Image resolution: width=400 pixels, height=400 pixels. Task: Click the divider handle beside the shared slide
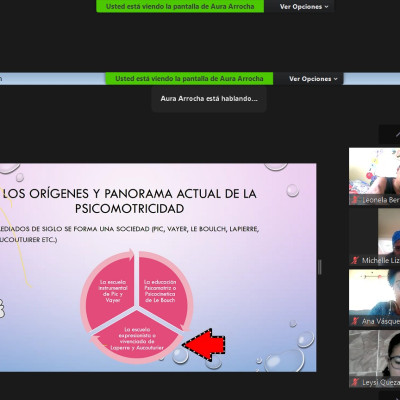coord(320,267)
